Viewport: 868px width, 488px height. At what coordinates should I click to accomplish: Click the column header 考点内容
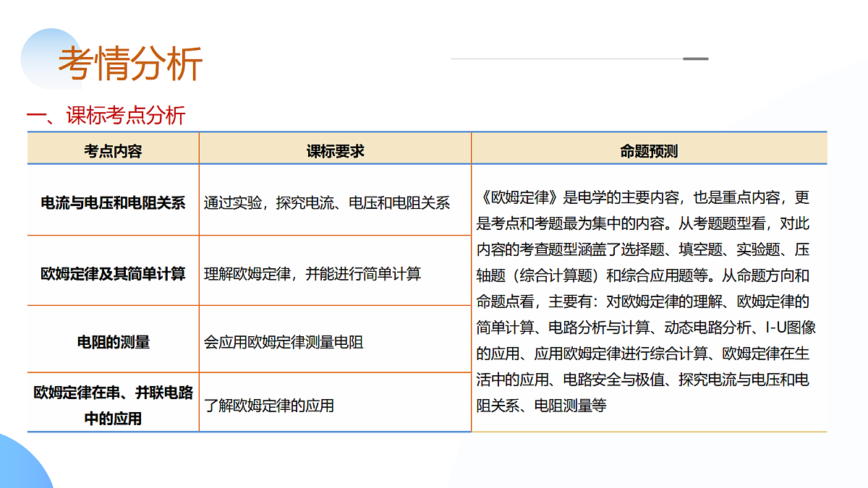tap(113, 151)
